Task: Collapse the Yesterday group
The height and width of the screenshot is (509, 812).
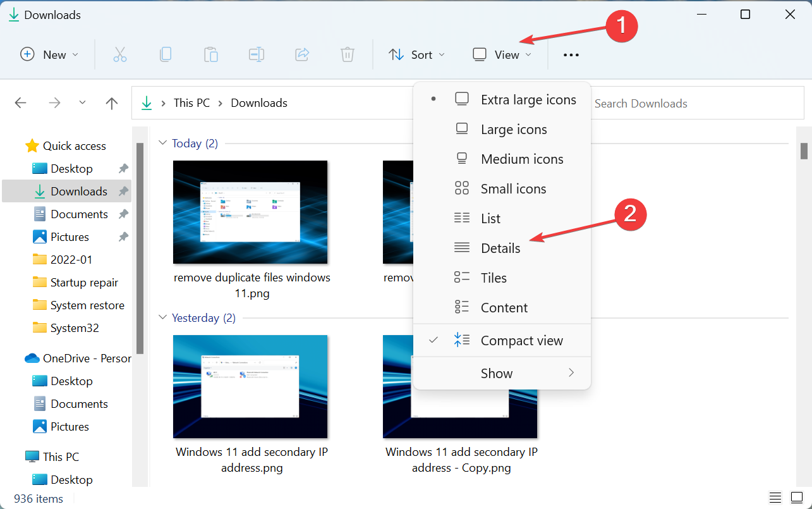Action: point(162,318)
